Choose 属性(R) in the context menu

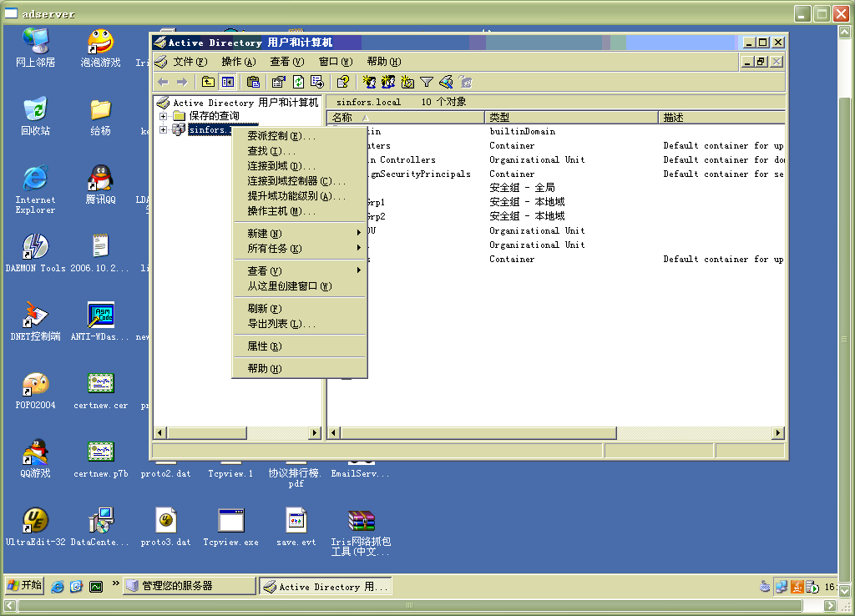pos(264,346)
